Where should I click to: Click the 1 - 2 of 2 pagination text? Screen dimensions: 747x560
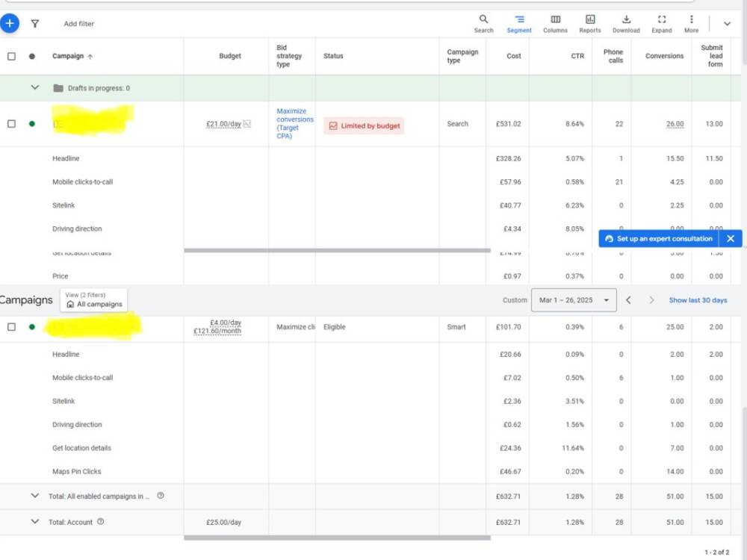click(x=716, y=553)
